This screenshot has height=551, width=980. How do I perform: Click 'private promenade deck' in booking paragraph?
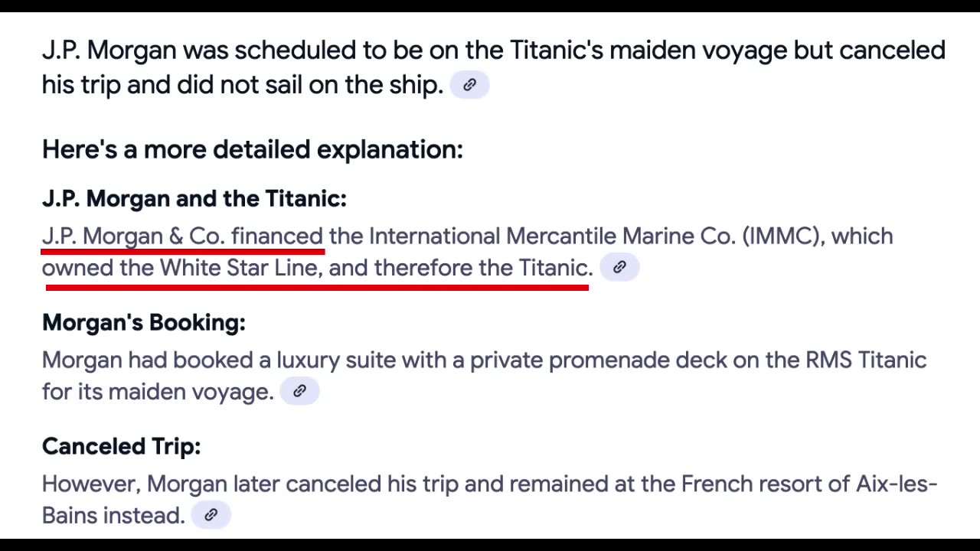(x=598, y=360)
